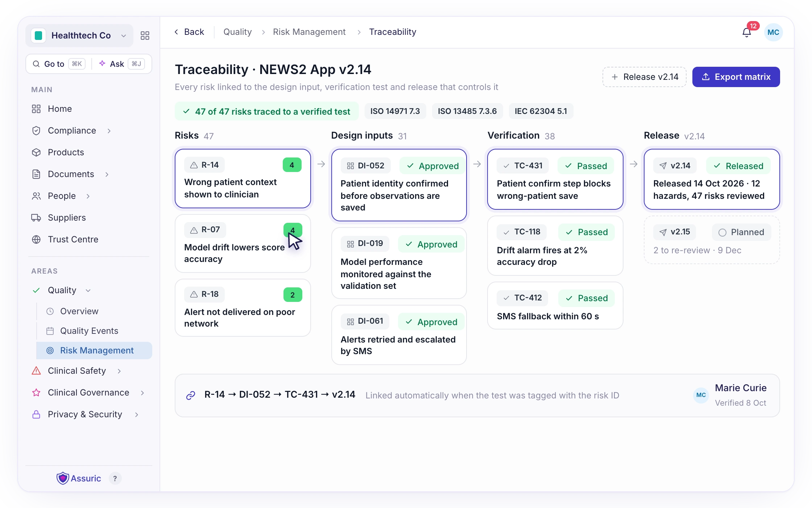Image resolution: width=812 pixels, height=508 pixels.
Task: Click the Clinical Safety warning triangle icon
Action: pyautogui.click(x=36, y=371)
